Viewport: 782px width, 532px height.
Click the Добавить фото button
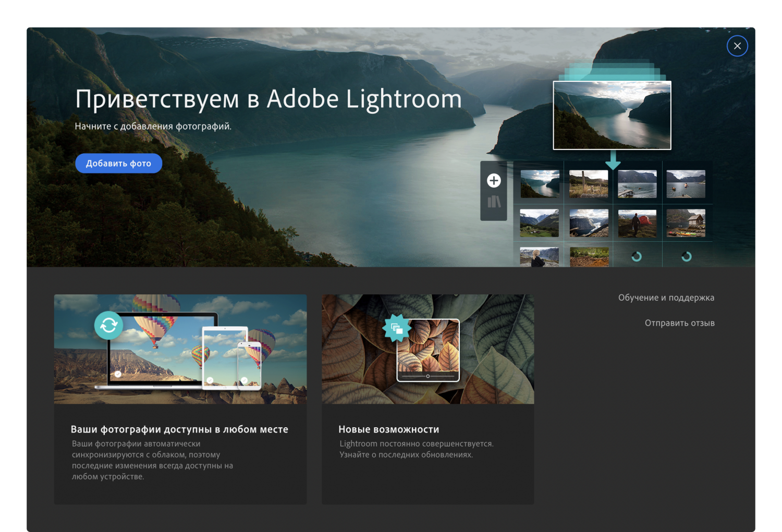(118, 163)
